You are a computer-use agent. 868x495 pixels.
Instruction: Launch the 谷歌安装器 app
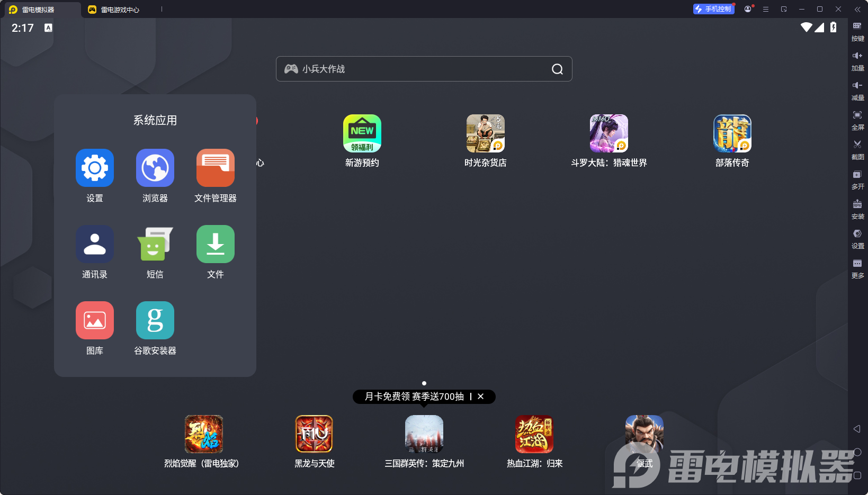[155, 320]
